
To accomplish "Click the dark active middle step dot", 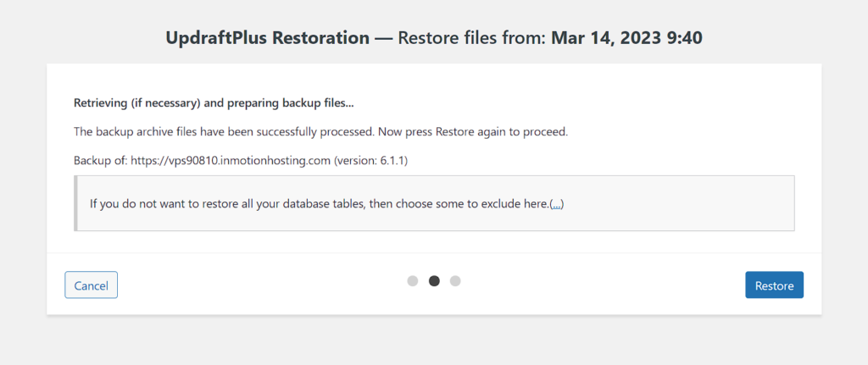I will pos(434,281).
